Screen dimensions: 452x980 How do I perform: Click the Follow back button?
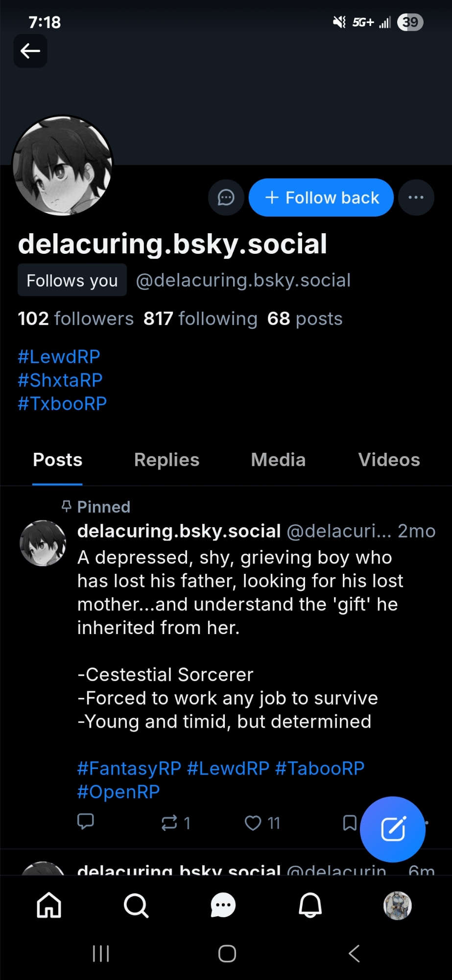tap(321, 198)
